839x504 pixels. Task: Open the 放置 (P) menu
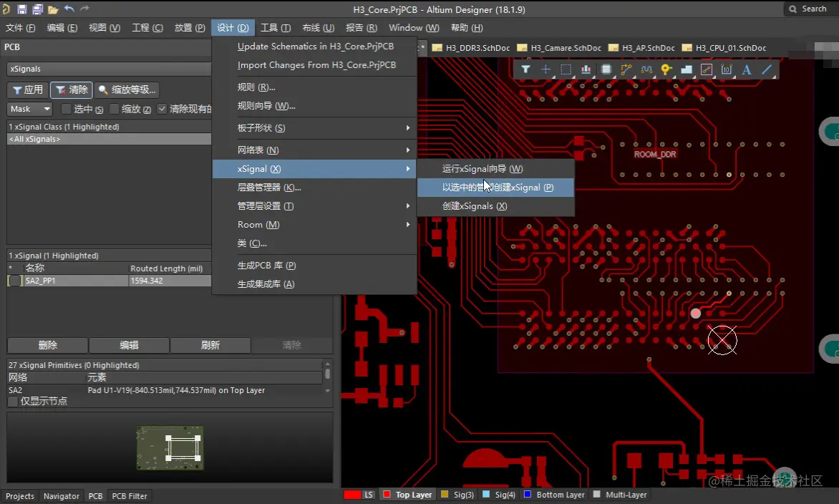point(190,28)
